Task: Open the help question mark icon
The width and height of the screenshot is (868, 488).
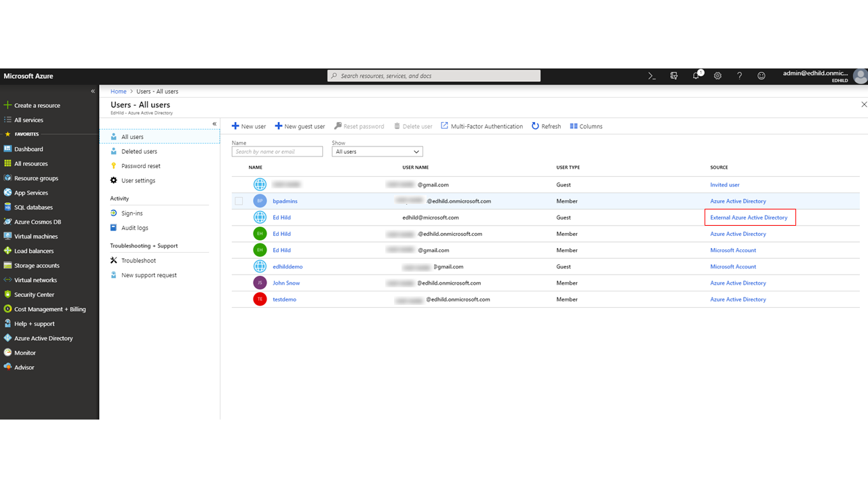Action: point(739,76)
